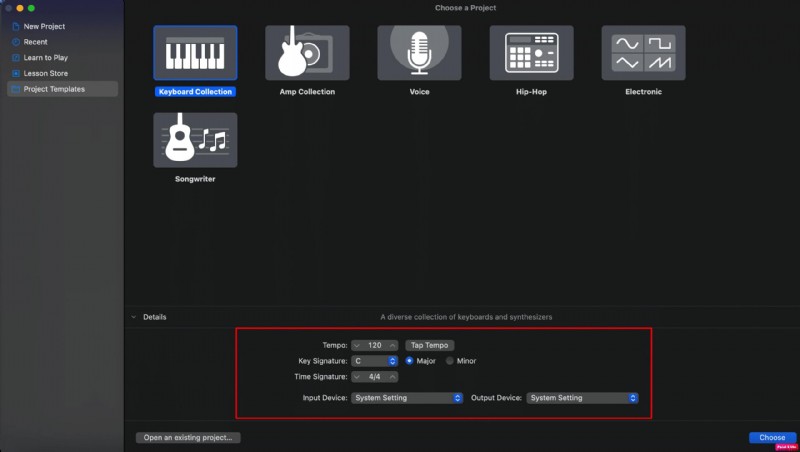Screen dimensions: 800x452
Task: Select the Hip-Hop drum machine icon
Action: tap(531, 53)
